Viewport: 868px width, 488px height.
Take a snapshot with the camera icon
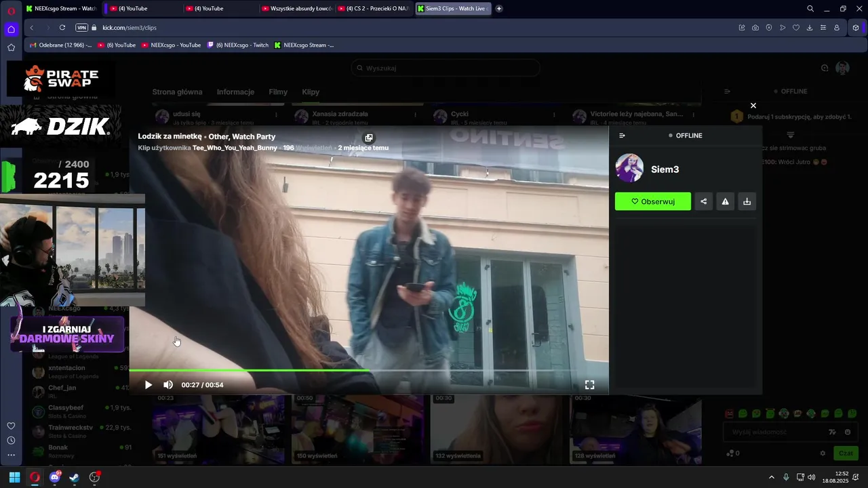point(755,28)
